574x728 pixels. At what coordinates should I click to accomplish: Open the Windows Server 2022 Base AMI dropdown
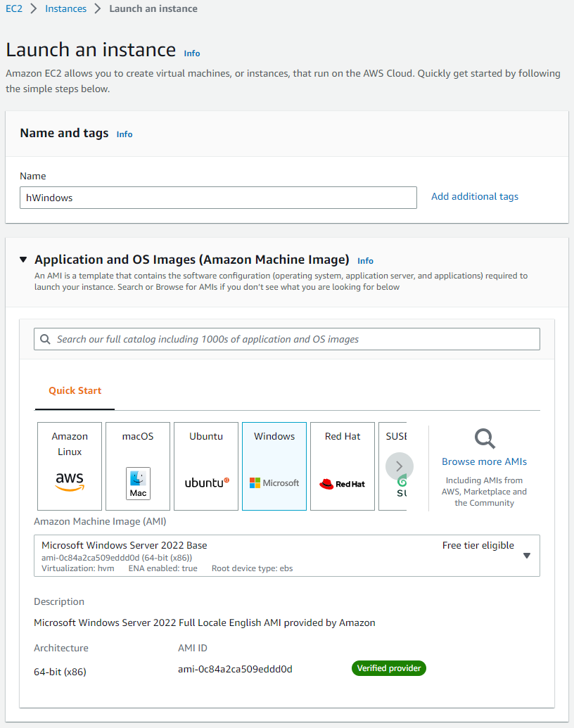pyautogui.click(x=287, y=556)
